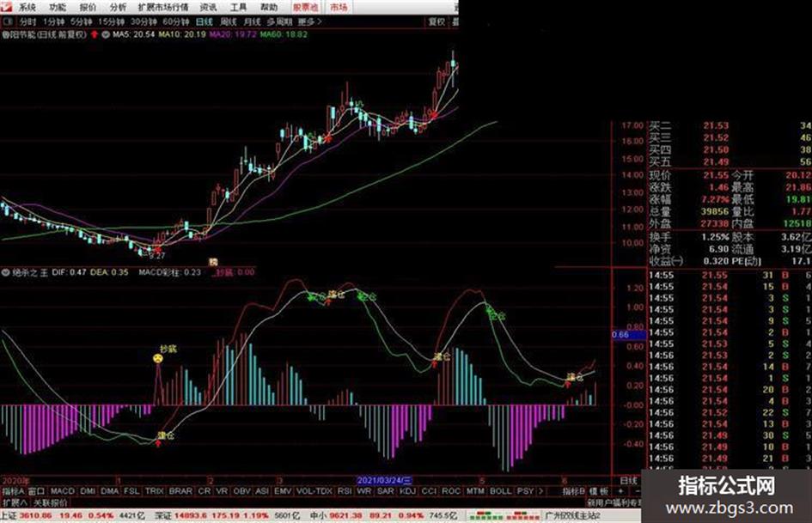812x523 pixels.
Task: Click the 窗口 tab
Action: tap(36, 491)
